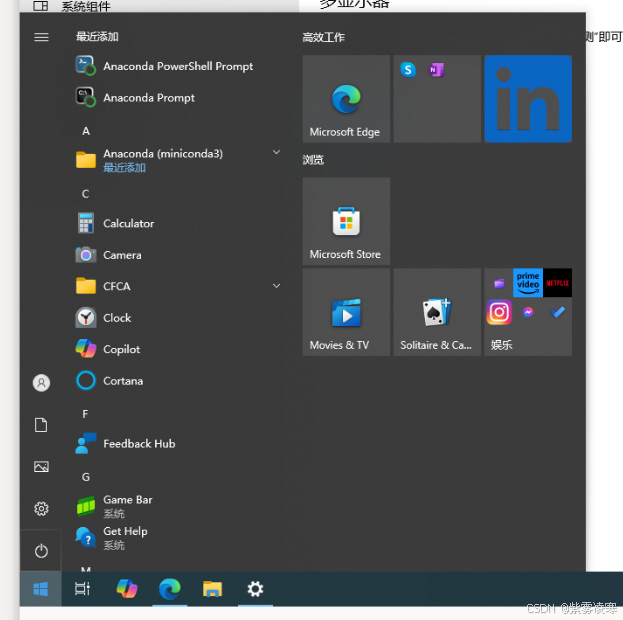The height and width of the screenshot is (620, 623).
Task: Open To Do checkmark in entertainment folder
Action: click(x=557, y=312)
